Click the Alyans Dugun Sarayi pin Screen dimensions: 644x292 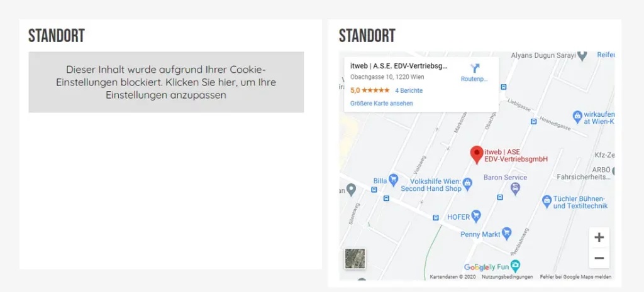click(582, 55)
